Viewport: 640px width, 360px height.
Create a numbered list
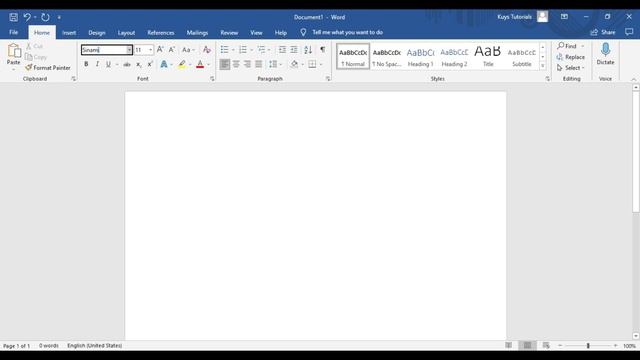click(x=243, y=50)
